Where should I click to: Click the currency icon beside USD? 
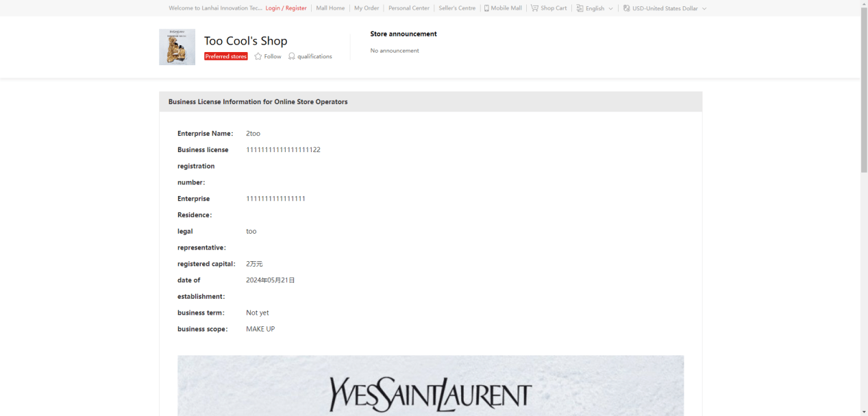pos(626,8)
